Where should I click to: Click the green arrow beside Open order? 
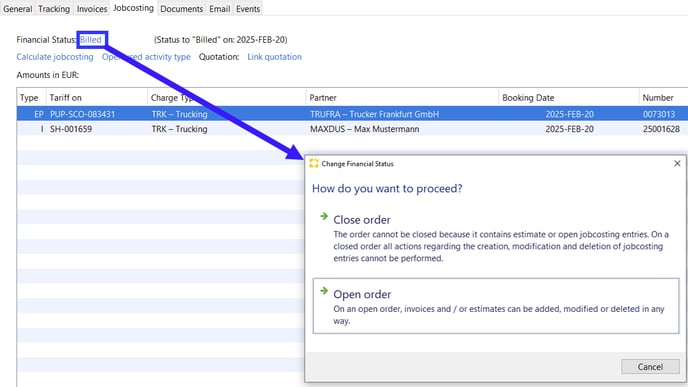coord(324,290)
